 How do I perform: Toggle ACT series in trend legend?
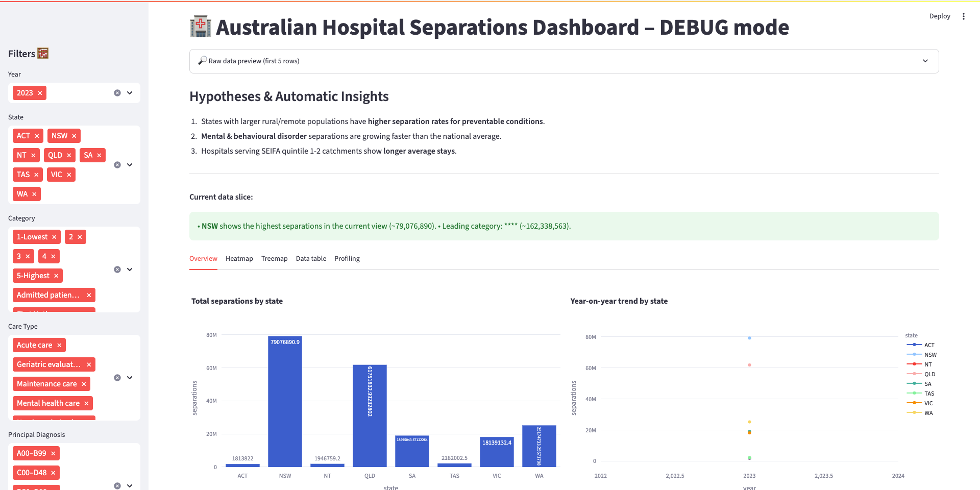(x=920, y=345)
